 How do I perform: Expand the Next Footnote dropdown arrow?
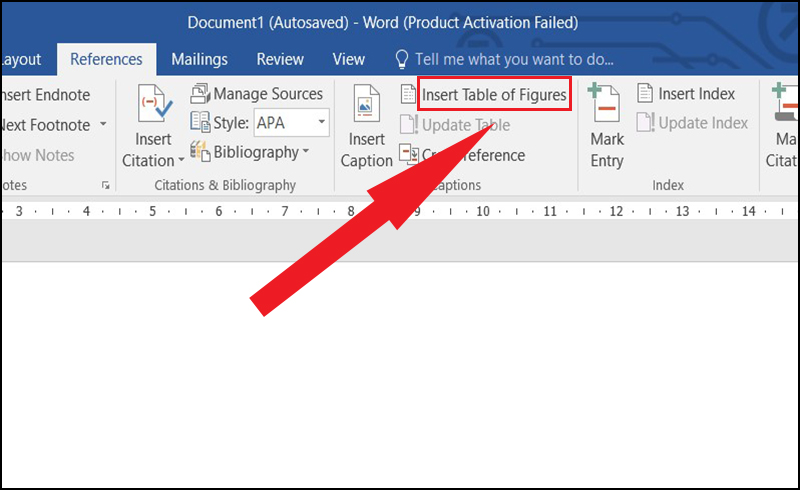pyautogui.click(x=103, y=124)
